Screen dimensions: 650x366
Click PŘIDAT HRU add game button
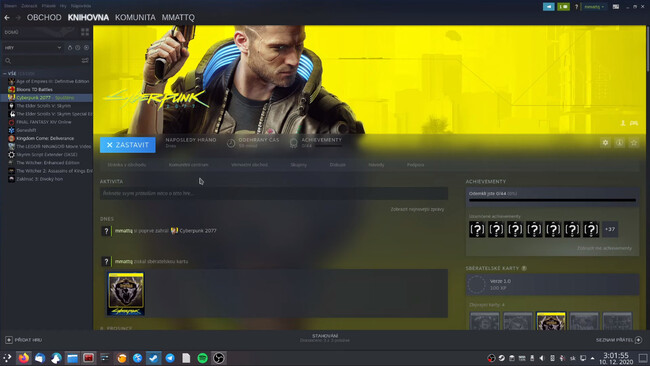point(24,340)
